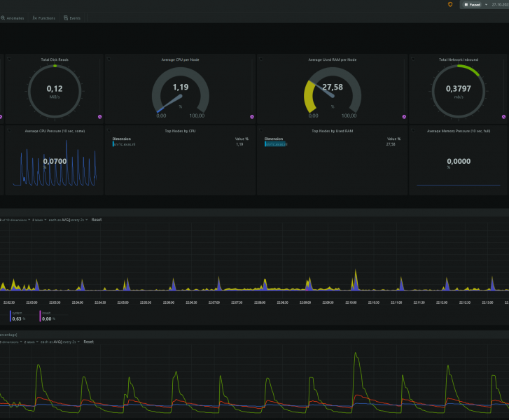Click the 22:10:00 time label on the chart axis

351,302
